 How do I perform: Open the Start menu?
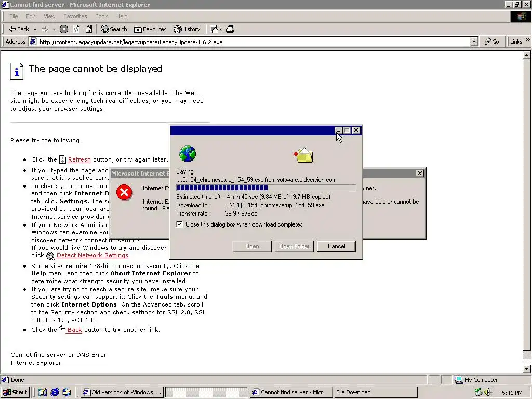15,393
